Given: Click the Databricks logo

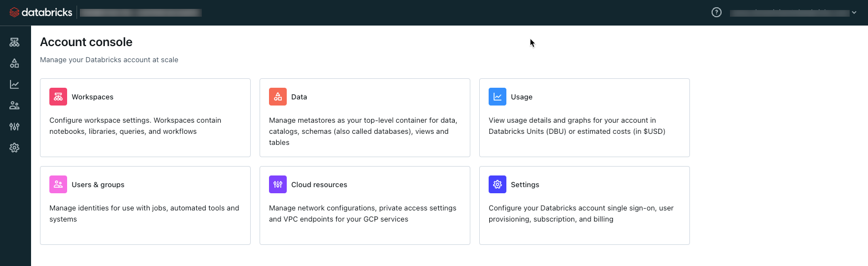Looking at the screenshot, I should point(41,12).
